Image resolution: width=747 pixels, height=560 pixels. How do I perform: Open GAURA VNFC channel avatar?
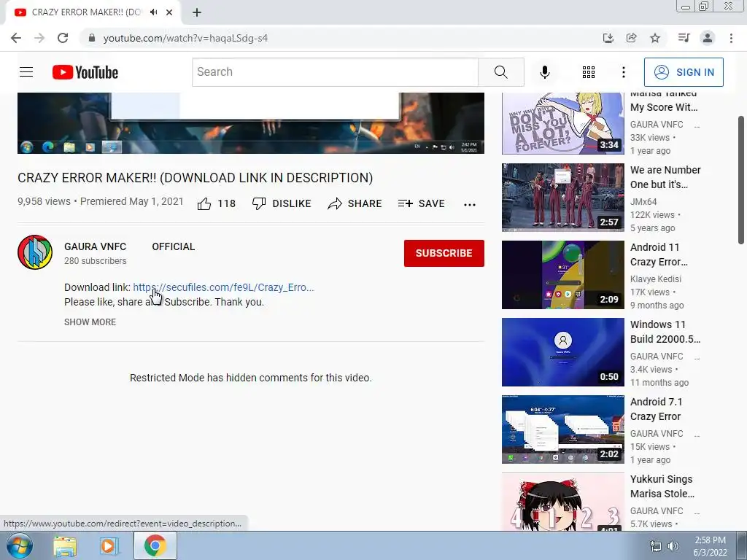(x=35, y=252)
